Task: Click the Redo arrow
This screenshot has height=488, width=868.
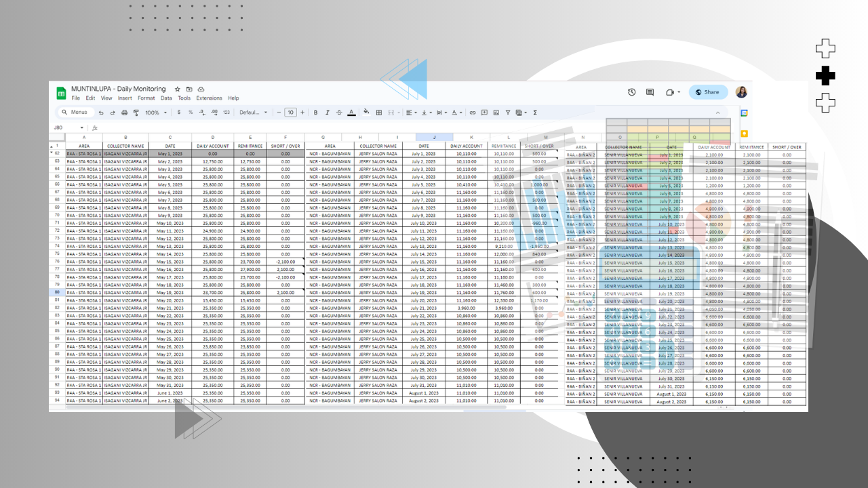Action: (113, 113)
